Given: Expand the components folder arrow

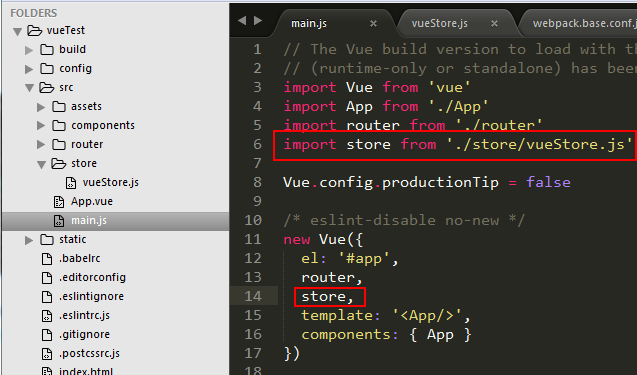Looking at the screenshot, I should coord(41,126).
